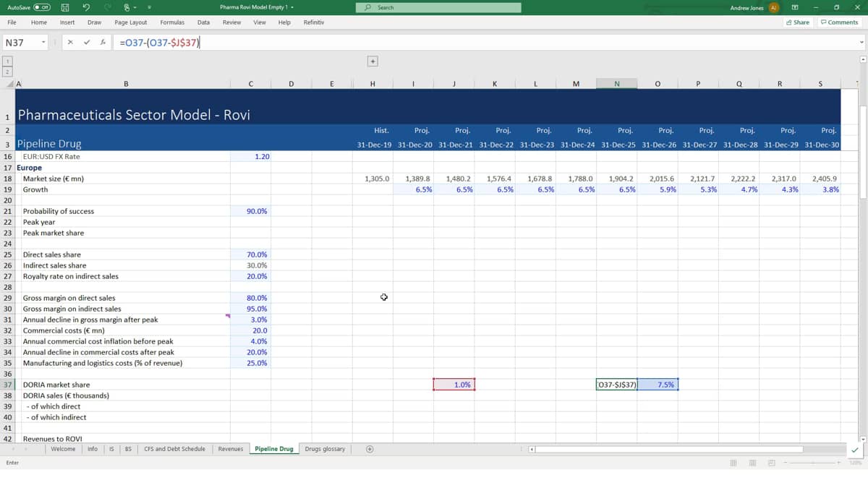Screen dimensions: 868x488
Task: Switch to Page Break Preview icon
Action: coord(771,463)
